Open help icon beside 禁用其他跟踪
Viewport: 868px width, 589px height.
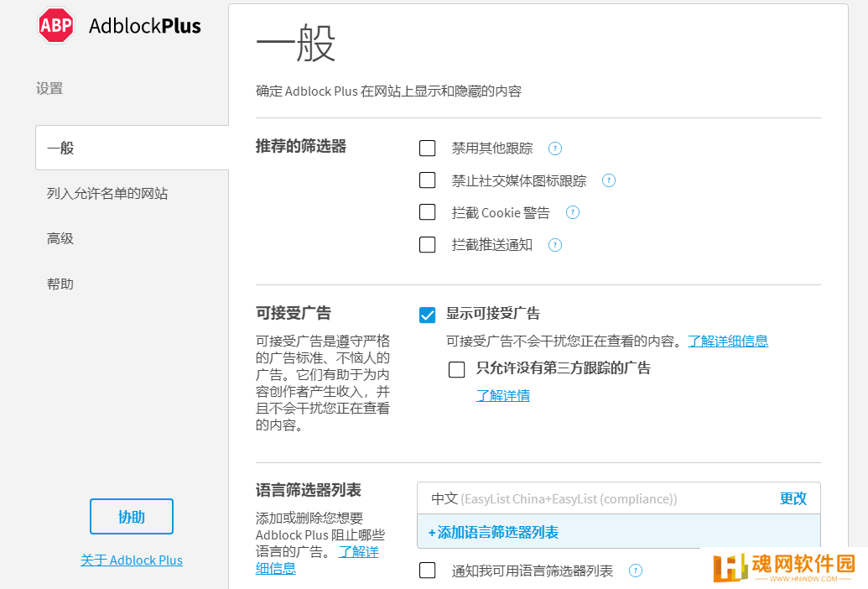[554, 149]
